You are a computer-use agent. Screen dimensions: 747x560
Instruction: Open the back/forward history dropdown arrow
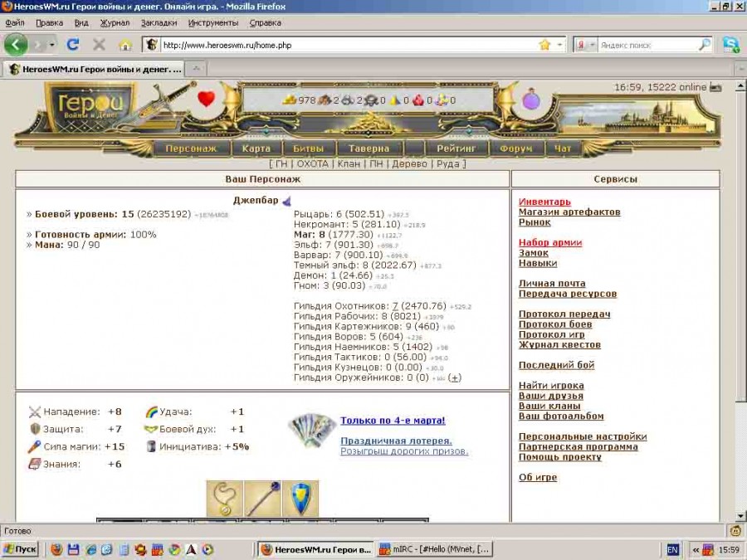(x=51, y=45)
